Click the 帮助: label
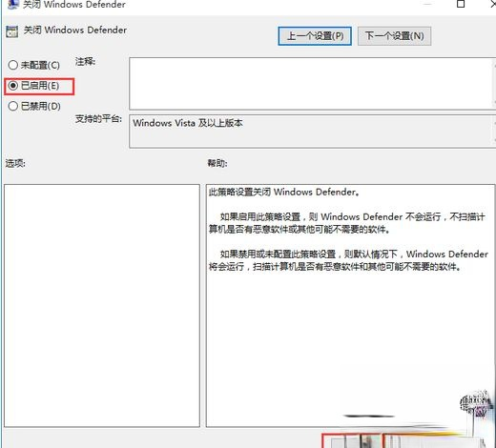The height and width of the screenshot is (448, 496). pos(217,163)
